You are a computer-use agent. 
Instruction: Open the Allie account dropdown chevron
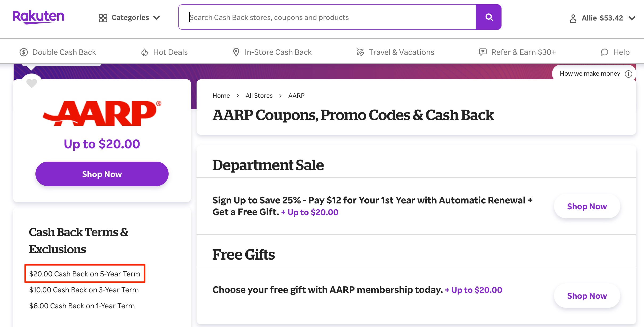(x=632, y=19)
